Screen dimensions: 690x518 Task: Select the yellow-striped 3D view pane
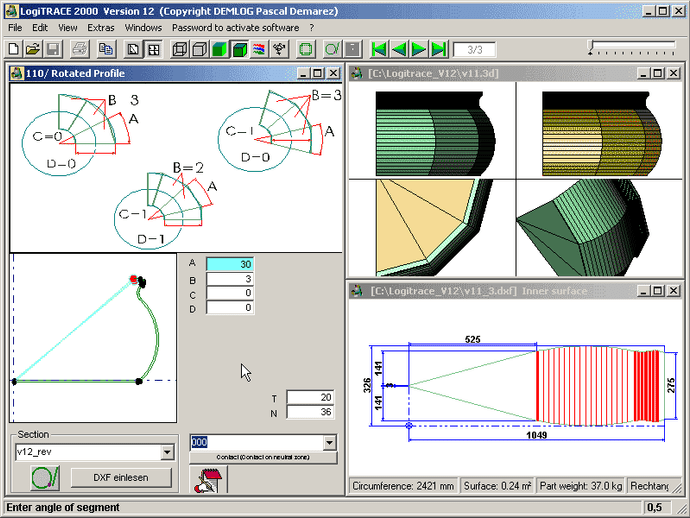click(x=599, y=131)
